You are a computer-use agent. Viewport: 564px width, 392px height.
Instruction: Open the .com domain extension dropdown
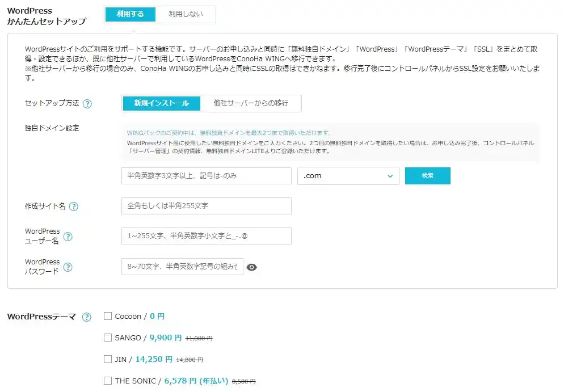coord(348,176)
